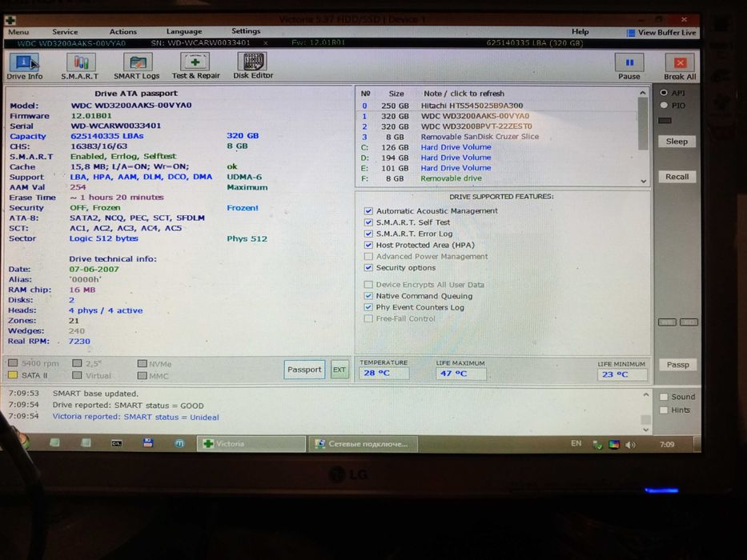
Task: Click the network icon in system tray
Action: pos(597,445)
